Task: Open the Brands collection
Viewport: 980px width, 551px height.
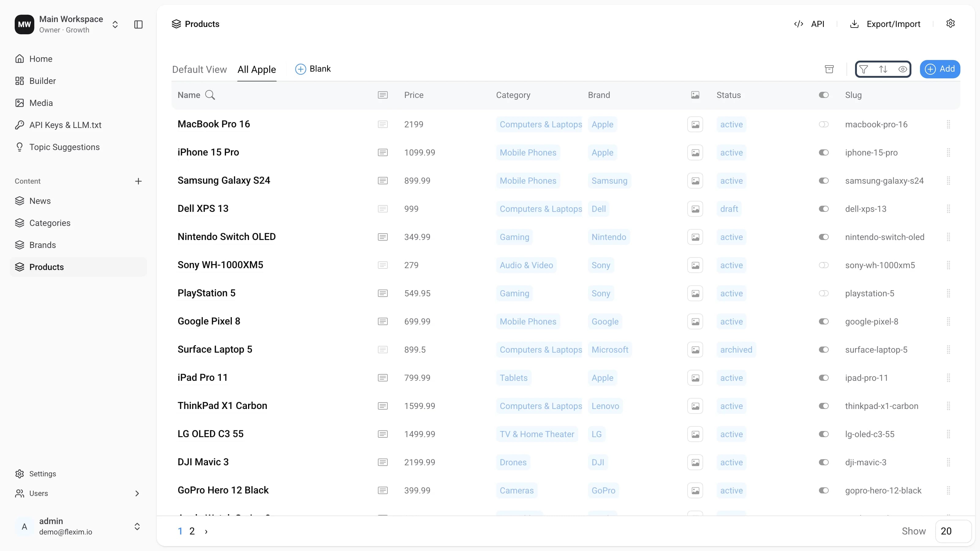Action: point(78,245)
